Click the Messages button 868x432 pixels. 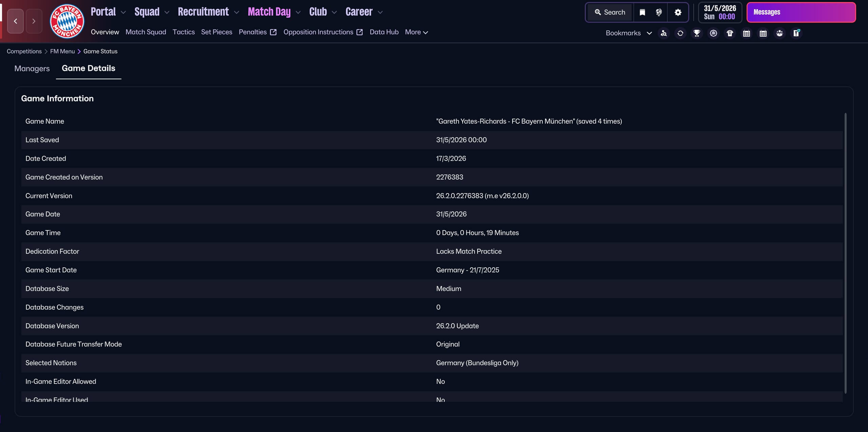[x=801, y=13]
